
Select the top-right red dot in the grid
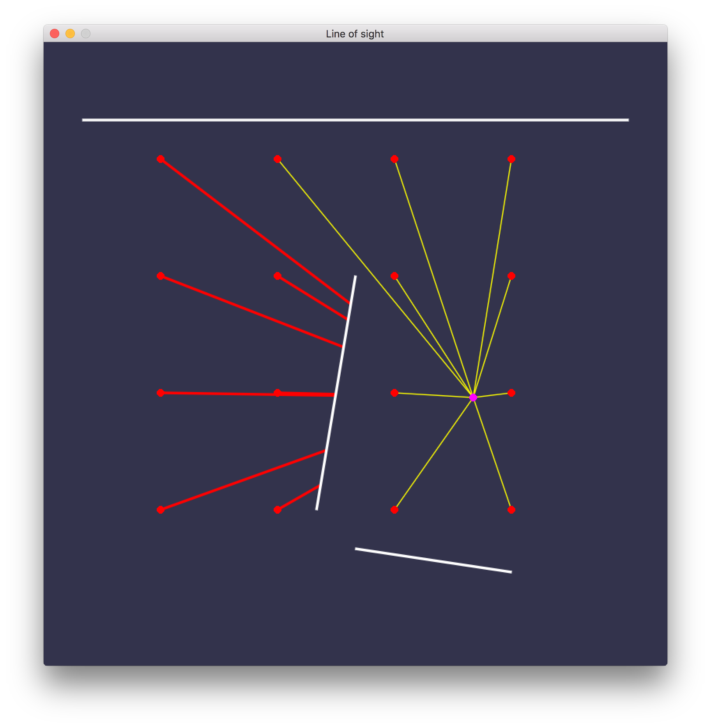511,159
